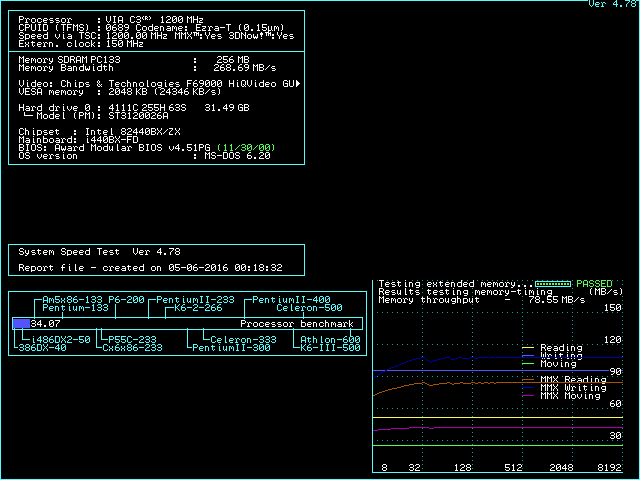Select the Writing legend entry in the graph
This screenshot has height=480, width=640.
(x=560, y=356)
